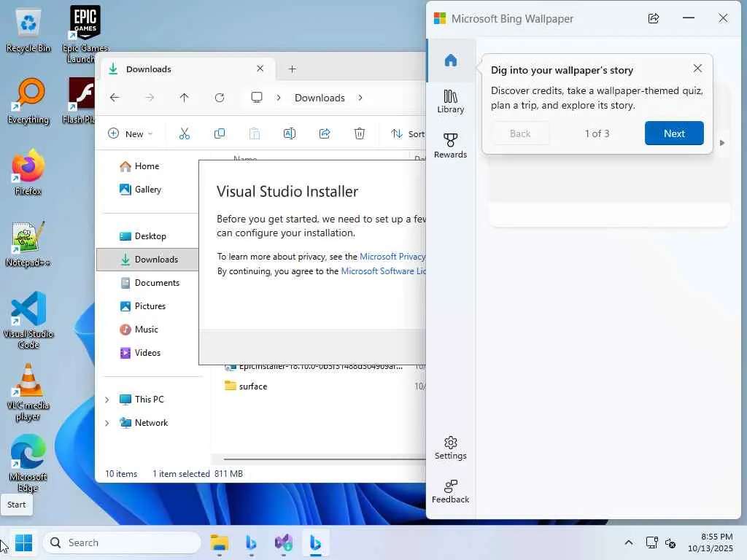The image size is (747, 560).
Task: Select Videos in Explorer navigation pane
Action: [147, 353]
